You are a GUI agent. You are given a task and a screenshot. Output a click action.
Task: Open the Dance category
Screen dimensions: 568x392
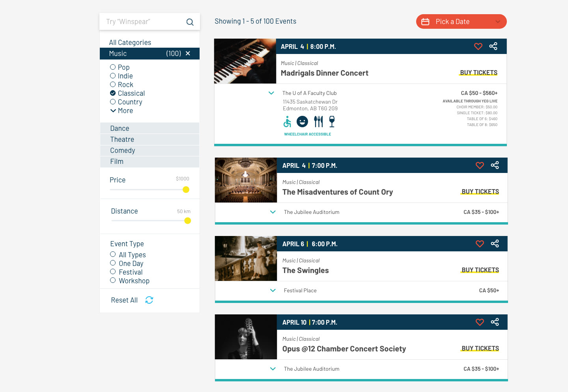149,128
